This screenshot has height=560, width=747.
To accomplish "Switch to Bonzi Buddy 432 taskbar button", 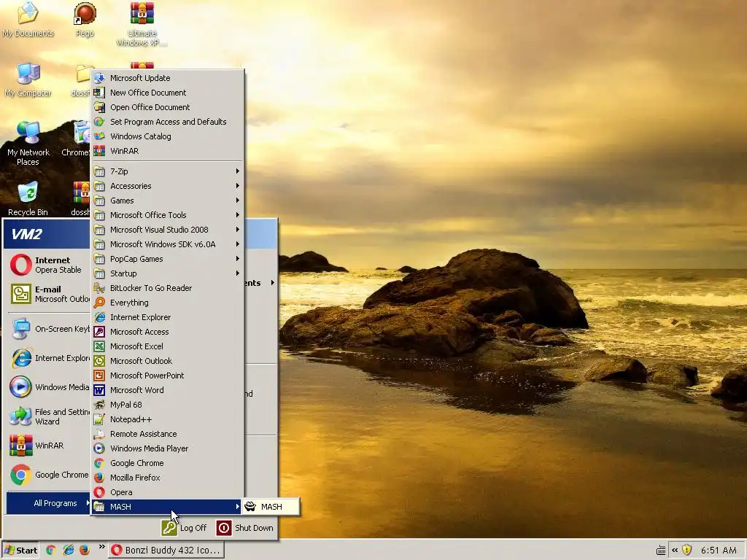I will click(166, 551).
